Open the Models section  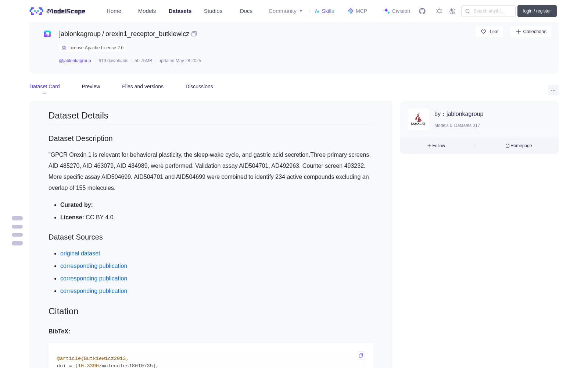(147, 11)
